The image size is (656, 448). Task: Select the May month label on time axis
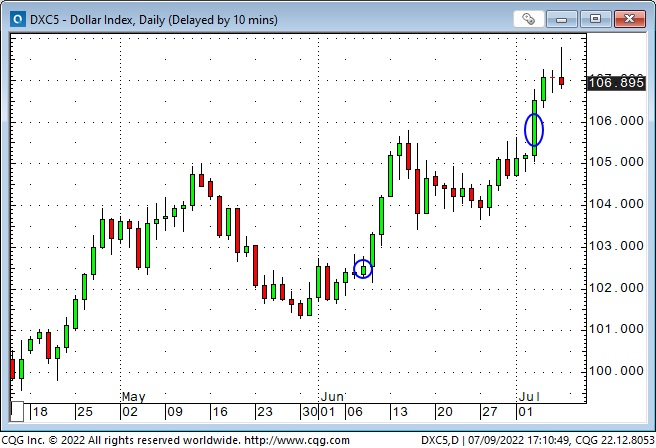[133, 397]
